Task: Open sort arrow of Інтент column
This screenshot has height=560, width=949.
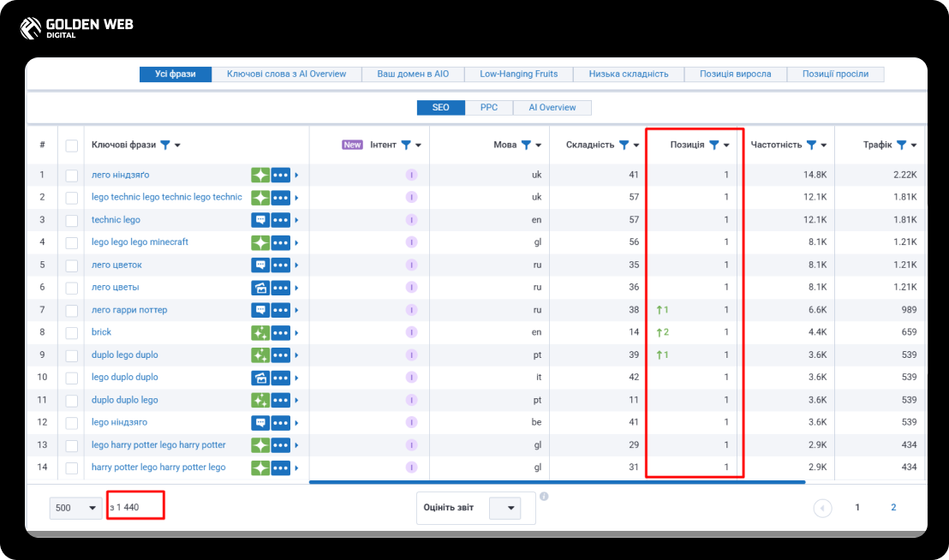Action: (419, 146)
